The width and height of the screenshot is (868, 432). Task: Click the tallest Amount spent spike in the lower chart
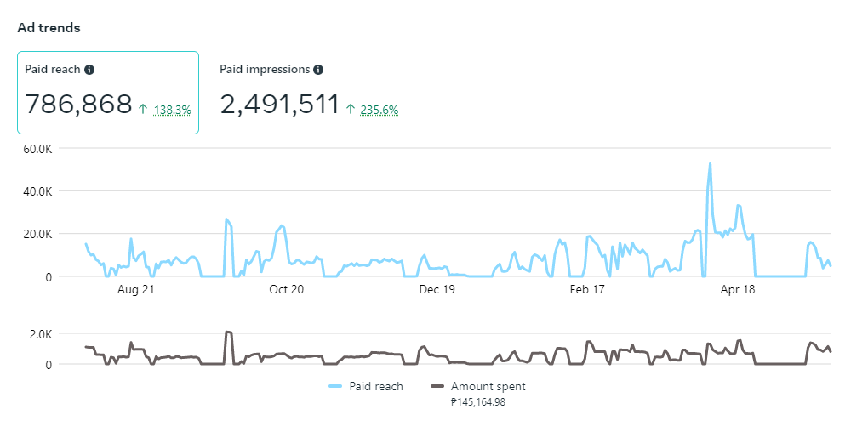click(x=228, y=333)
